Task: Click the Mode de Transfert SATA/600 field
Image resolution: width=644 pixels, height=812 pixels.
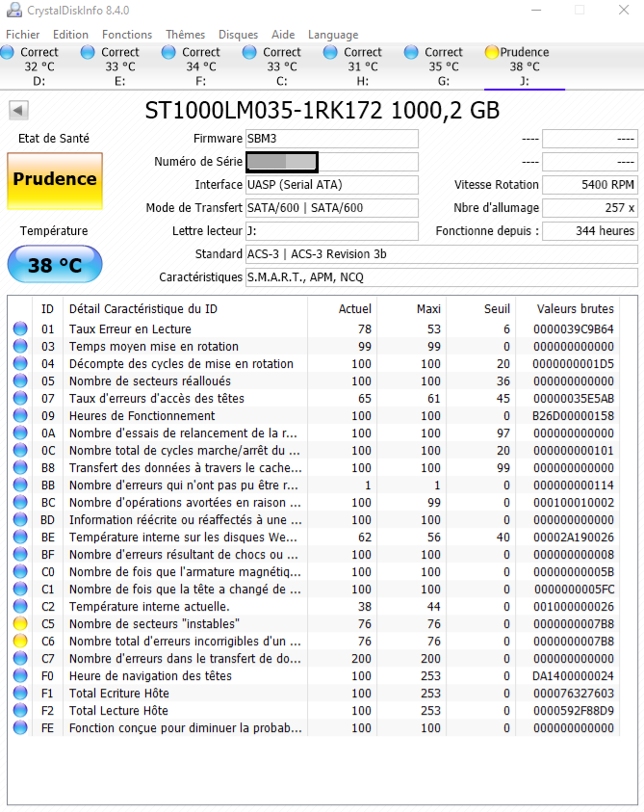Action: (332, 208)
